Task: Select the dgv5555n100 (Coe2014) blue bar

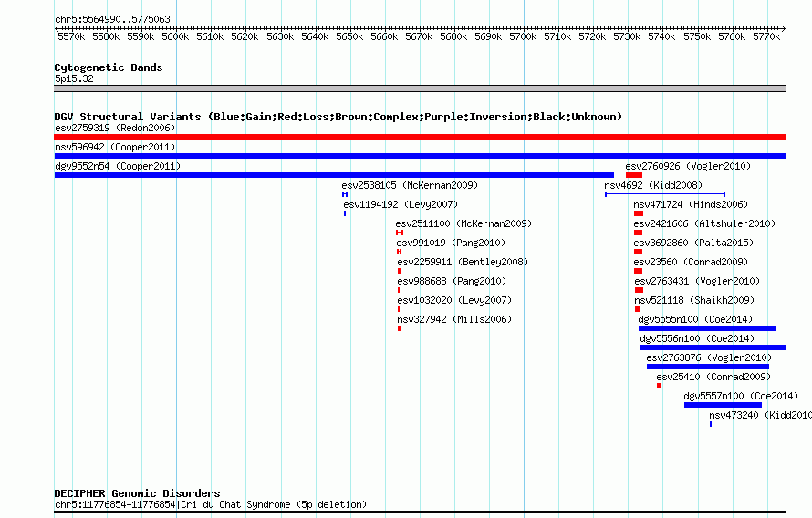Action: pyautogui.click(x=707, y=328)
